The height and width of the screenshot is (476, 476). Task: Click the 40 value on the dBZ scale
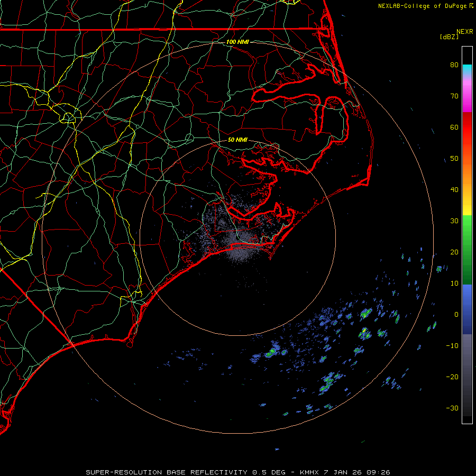coord(454,190)
